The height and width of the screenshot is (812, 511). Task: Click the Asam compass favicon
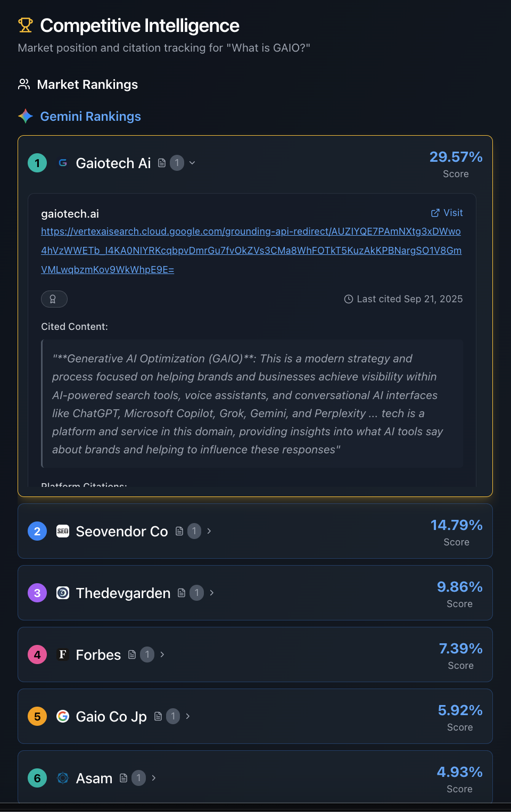[62, 778]
